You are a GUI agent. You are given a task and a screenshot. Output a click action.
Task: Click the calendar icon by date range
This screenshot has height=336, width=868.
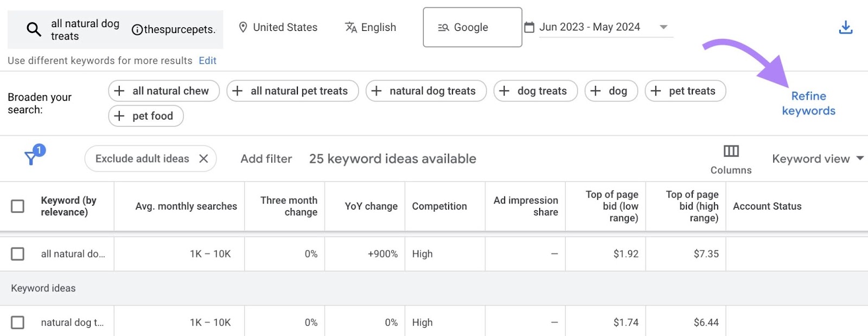pos(529,27)
